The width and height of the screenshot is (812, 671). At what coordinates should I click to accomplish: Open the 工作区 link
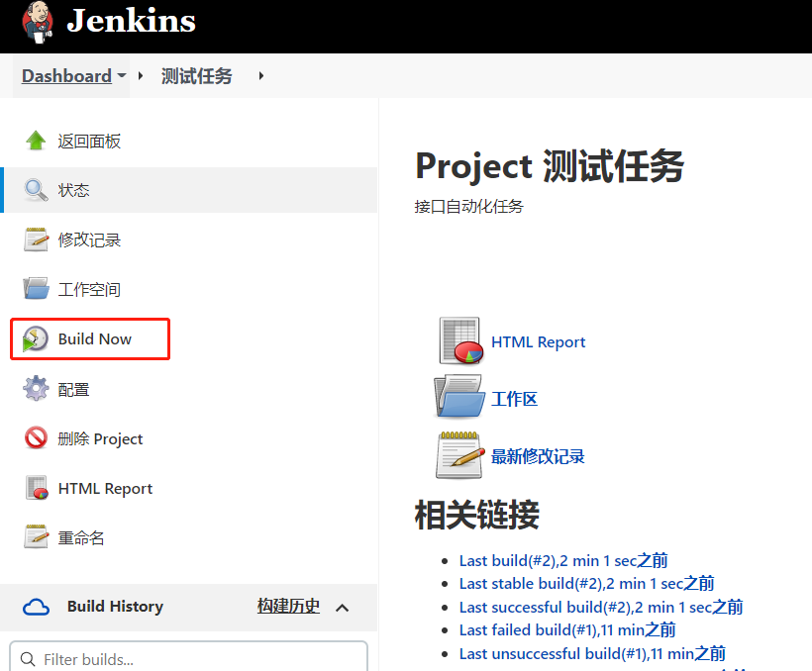coord(514,399)
